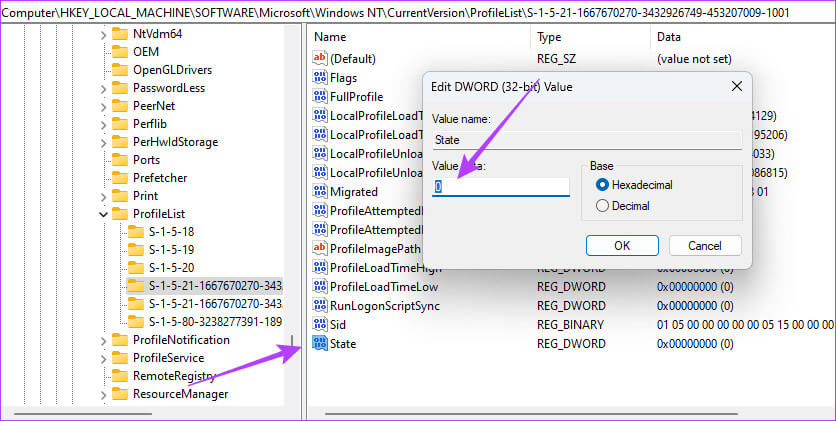This screenshot has width=836, height=421.
Task: Click the OEM folder icon
Action: tap(120, 52)
